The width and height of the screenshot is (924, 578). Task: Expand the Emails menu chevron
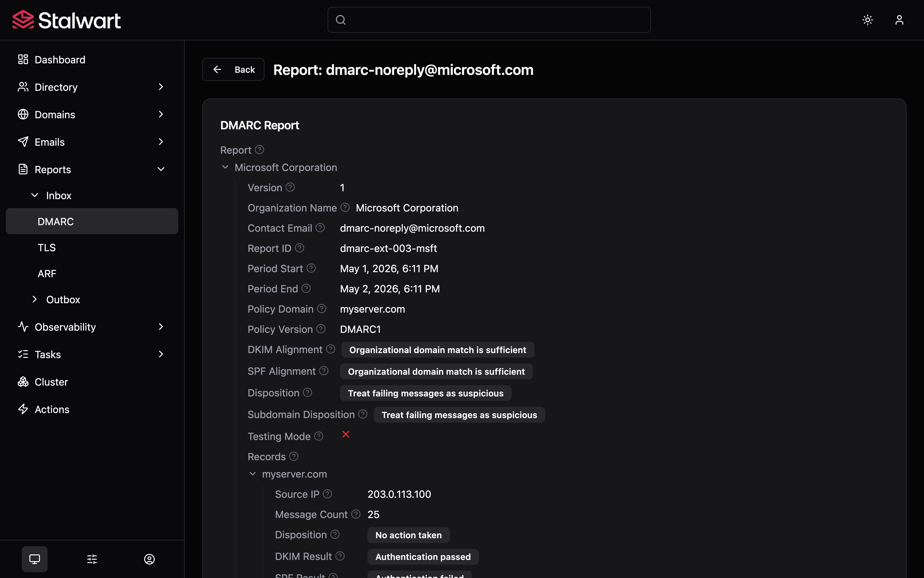pyautogui.click(x=161, y=142)
